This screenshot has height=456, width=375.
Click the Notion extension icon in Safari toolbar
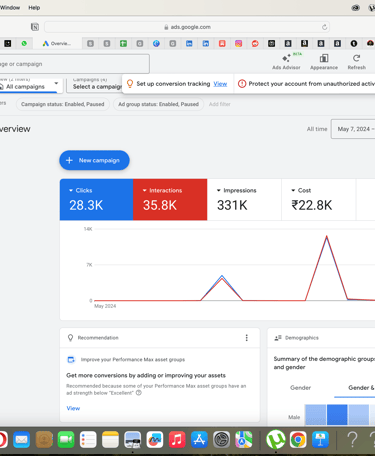point(35,27)
